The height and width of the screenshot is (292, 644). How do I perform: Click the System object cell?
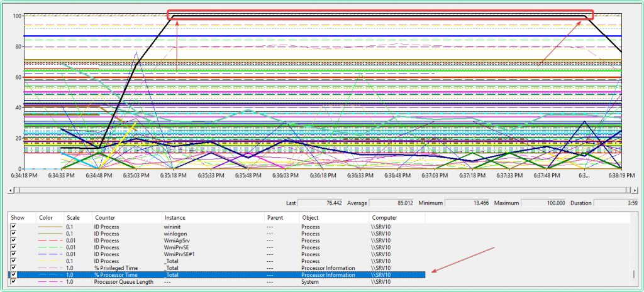point(310,282)
